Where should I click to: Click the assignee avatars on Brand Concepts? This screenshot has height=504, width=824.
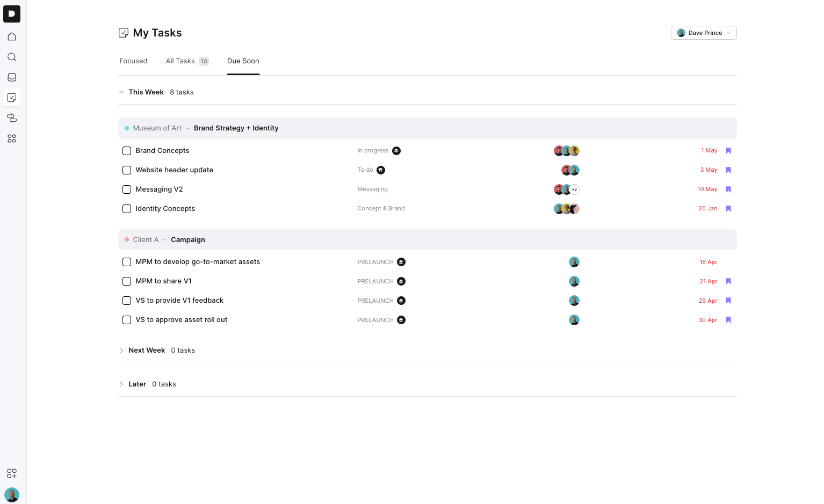click(567, 151)
